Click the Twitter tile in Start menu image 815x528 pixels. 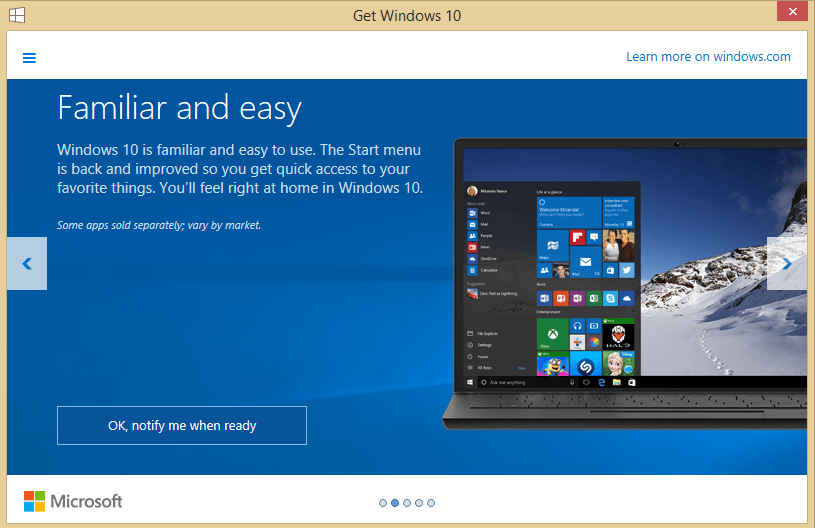pyautogui.click(x=626, y=270)
